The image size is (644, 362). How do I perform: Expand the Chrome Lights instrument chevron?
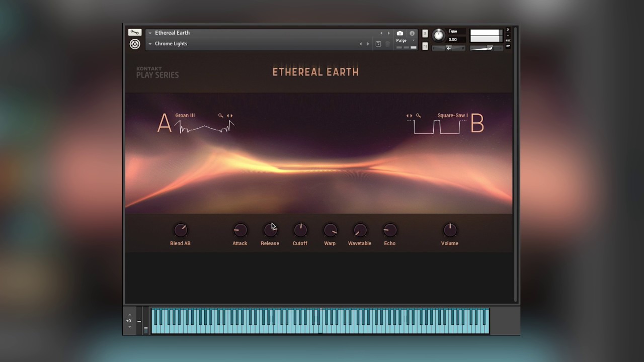point(150,44)
